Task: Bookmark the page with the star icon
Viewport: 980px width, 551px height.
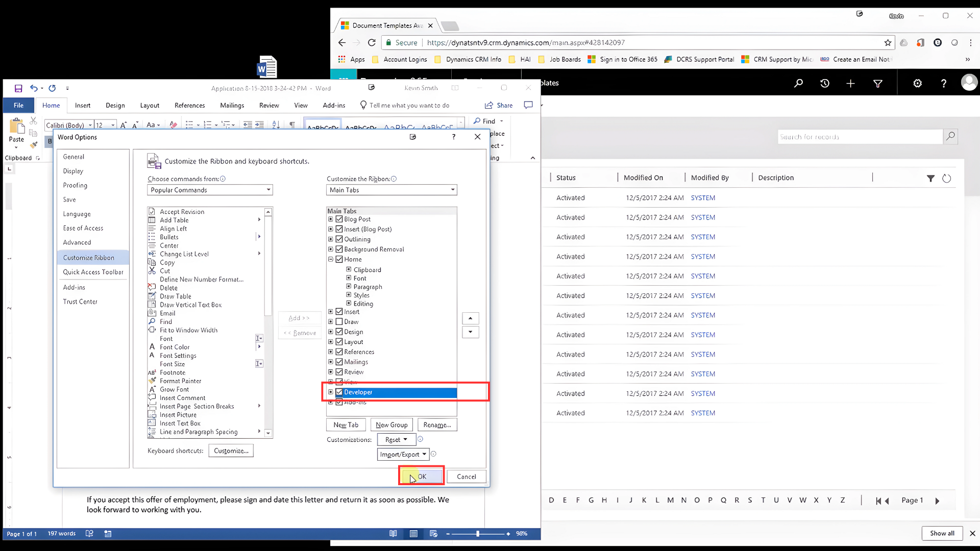Action: pyautogui.click(x=888, y=43)
